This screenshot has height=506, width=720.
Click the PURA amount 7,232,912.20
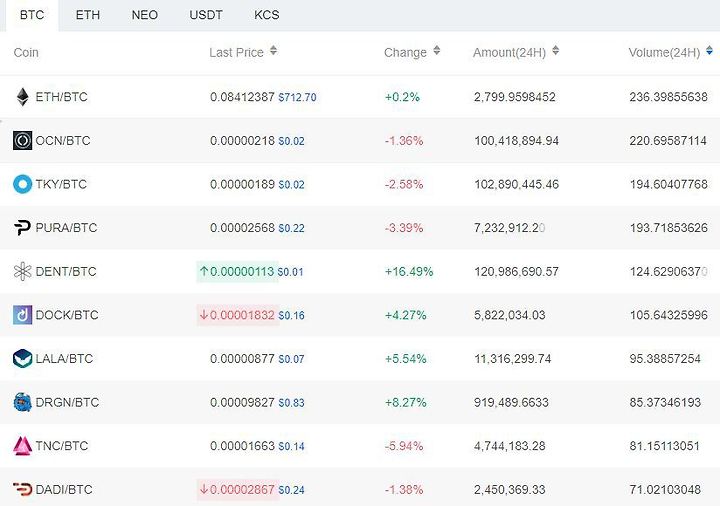click(510, 228)
